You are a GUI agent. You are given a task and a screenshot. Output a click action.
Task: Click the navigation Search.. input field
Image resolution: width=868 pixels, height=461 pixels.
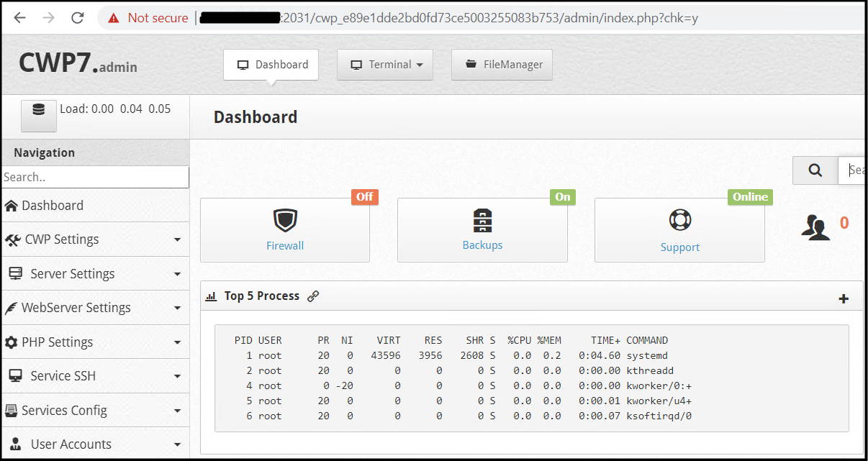(95, 177)
